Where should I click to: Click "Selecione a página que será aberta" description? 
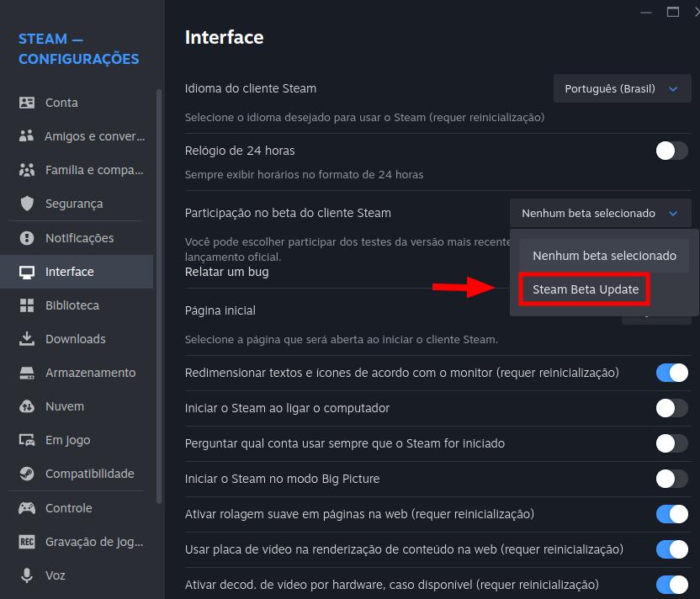coord(342,339)
